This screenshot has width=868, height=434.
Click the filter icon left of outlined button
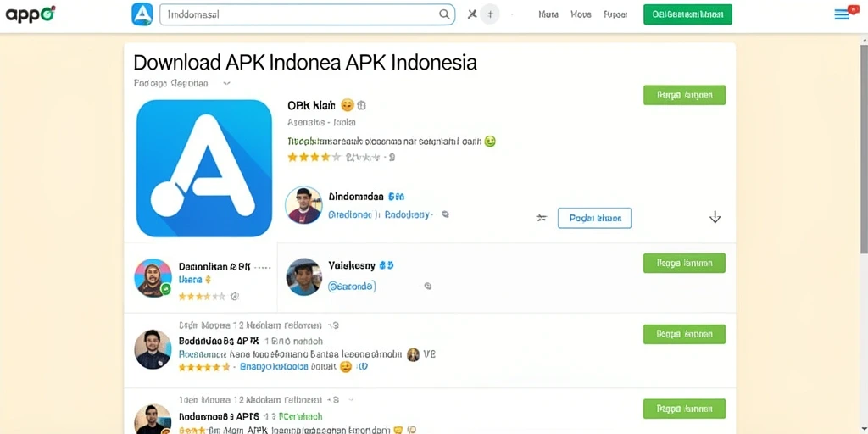(x=542, y=218)
